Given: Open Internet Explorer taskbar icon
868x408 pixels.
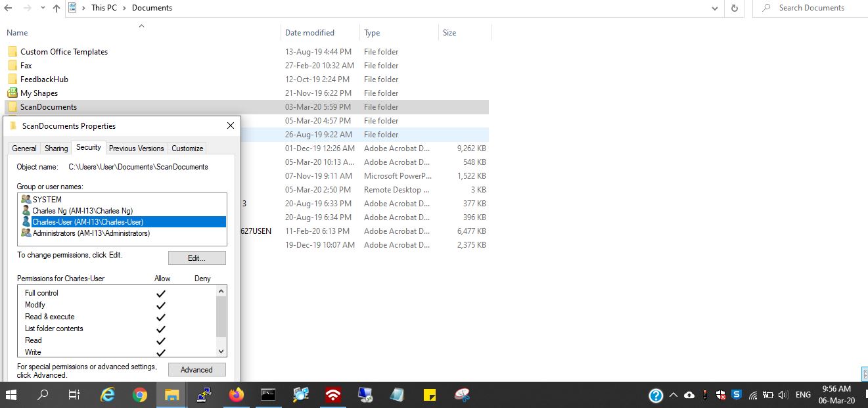Looking at the screenshot, I should pyautogui.click(x=107, y=395).
